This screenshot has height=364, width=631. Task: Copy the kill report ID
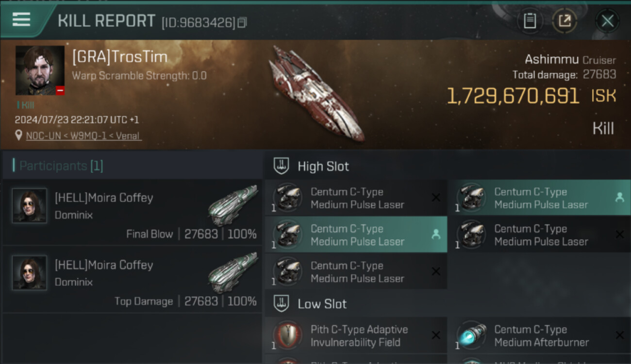coord(242,22)
